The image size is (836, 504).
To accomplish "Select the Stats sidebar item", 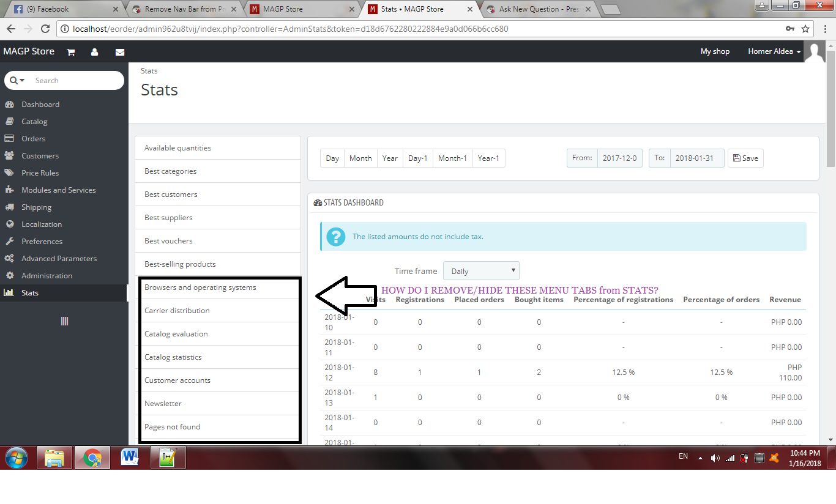I will (64, 293).
